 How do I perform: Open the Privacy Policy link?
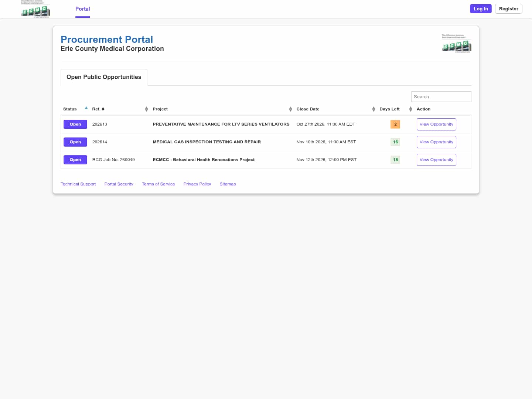coord(197,184)
